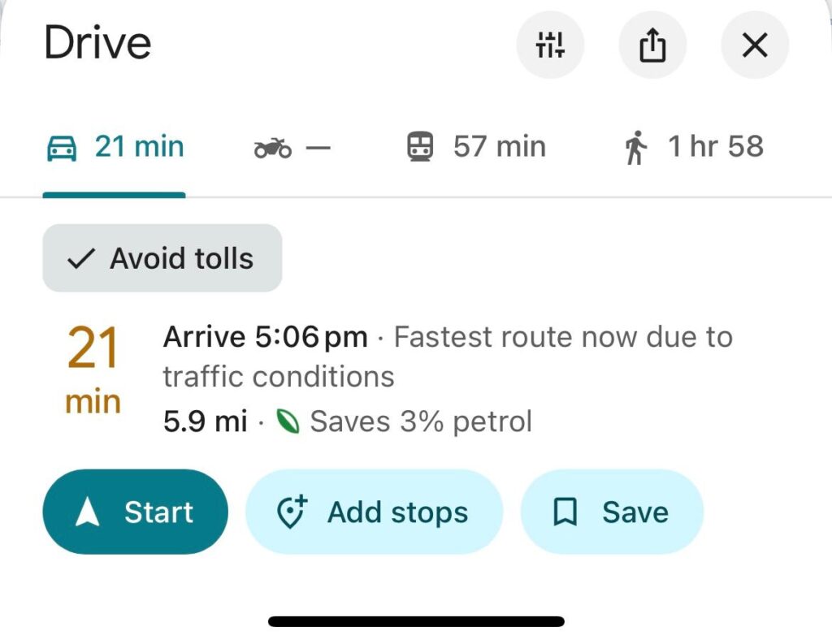Select the motorcycle travel mode icon
Viewport: 832px width, 644px height.
pyautogui.click(x=273, y=148)
